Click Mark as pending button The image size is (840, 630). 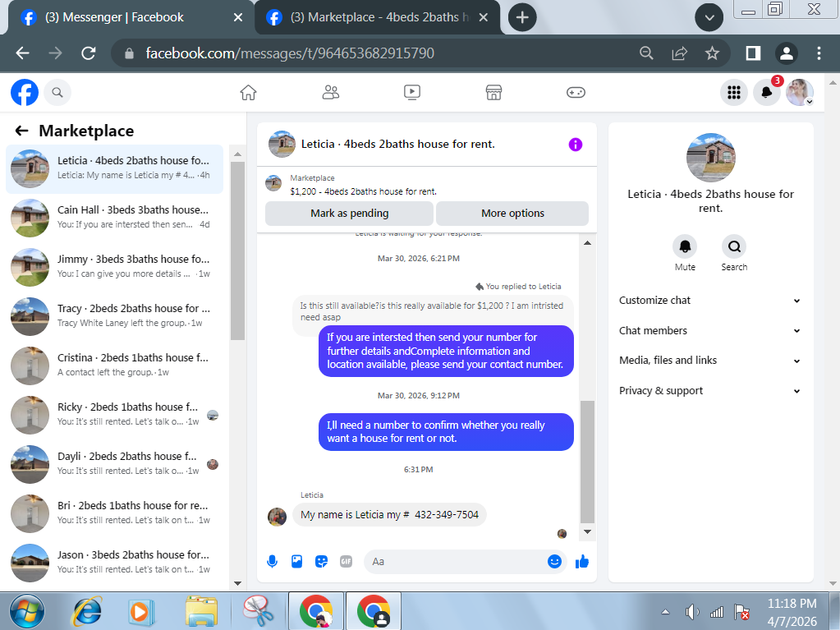349,214
